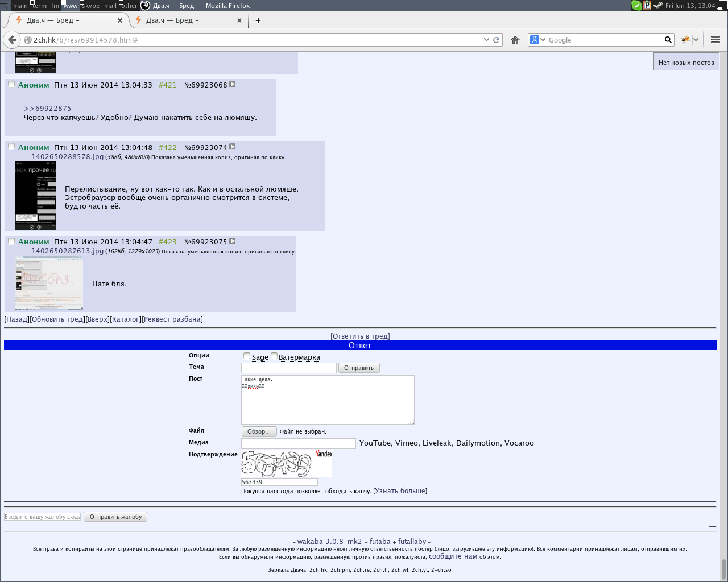Click the Steam tray icon
Image resolution: width=728 pixels, height=582 pixels.
(x=658, y=6)
